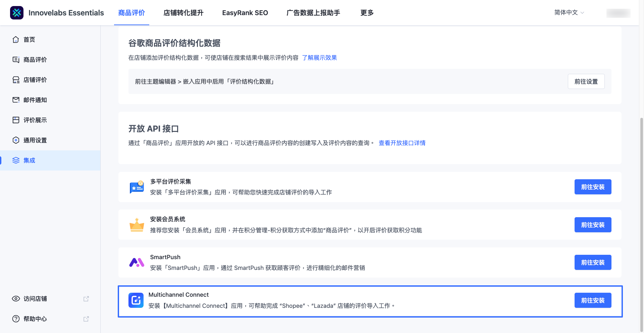Select 集成 label in the sidebar
Image resolution: width=644 pixels, height=333 pixels.
(x=29, y=160)
